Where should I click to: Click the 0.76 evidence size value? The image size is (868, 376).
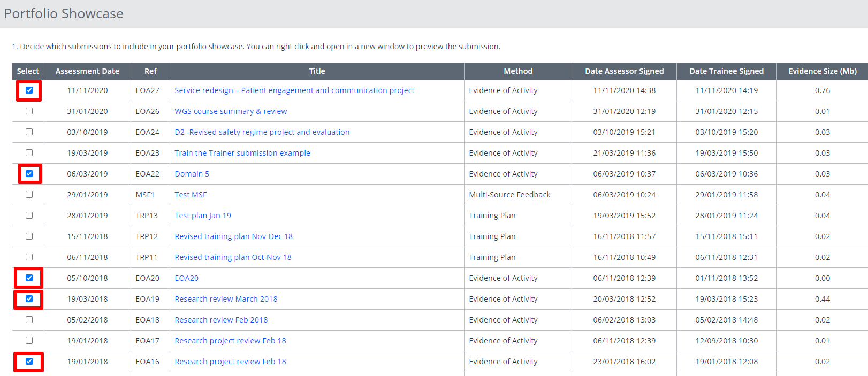823,90
